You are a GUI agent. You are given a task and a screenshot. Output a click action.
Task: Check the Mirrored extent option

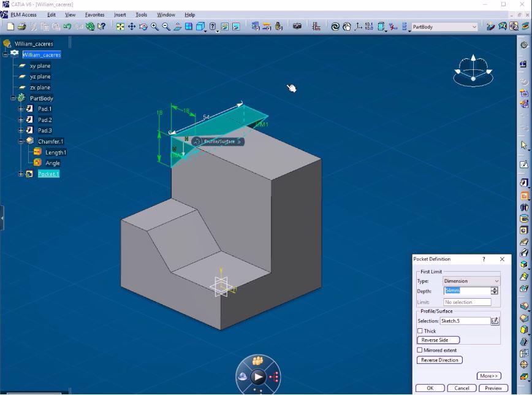[x=420, y=350]
